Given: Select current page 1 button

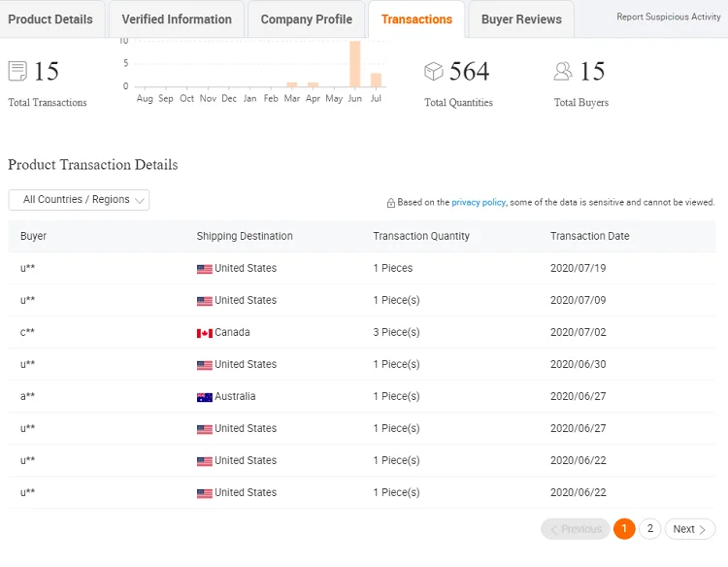Looking at the screenshot, I should pyautogui.click(x=624, y=529).
